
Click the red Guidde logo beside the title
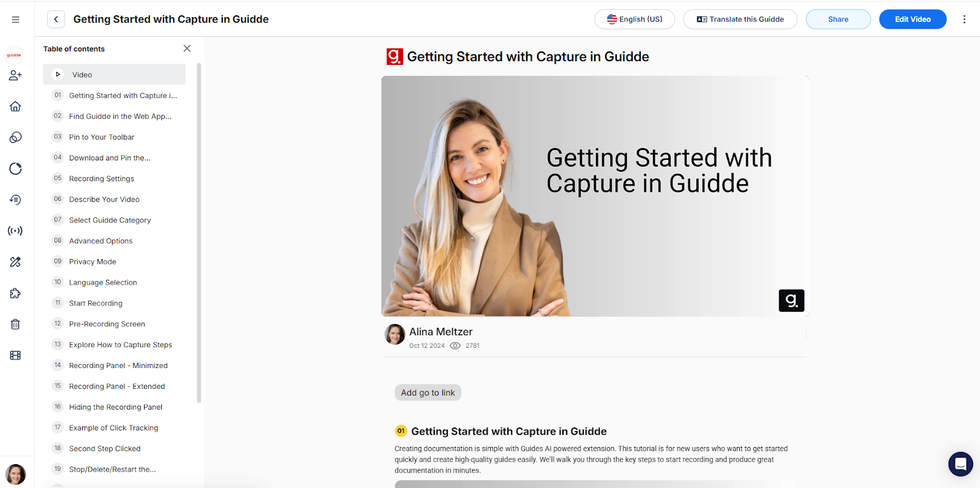pos(394,56)
